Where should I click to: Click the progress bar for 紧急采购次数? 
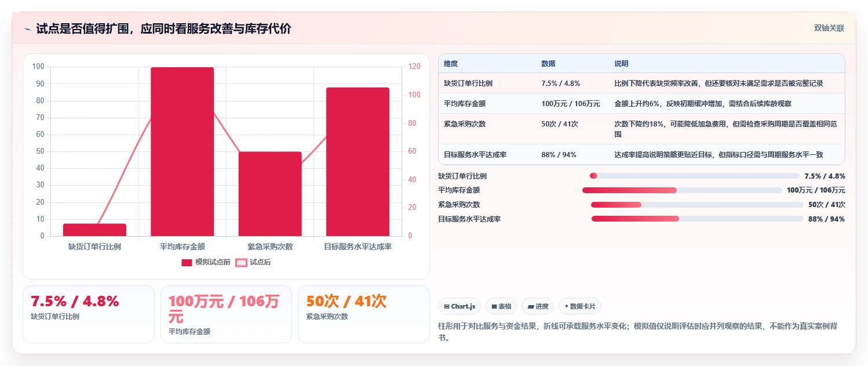click(x=697, y=205)
